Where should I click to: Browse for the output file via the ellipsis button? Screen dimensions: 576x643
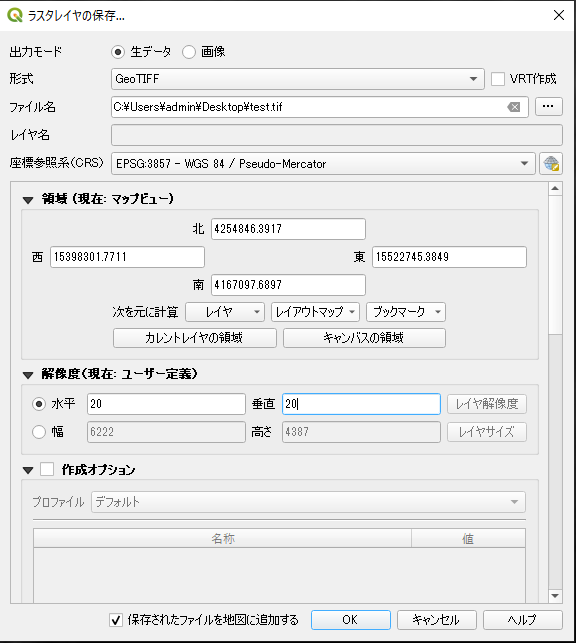(549, 107)
